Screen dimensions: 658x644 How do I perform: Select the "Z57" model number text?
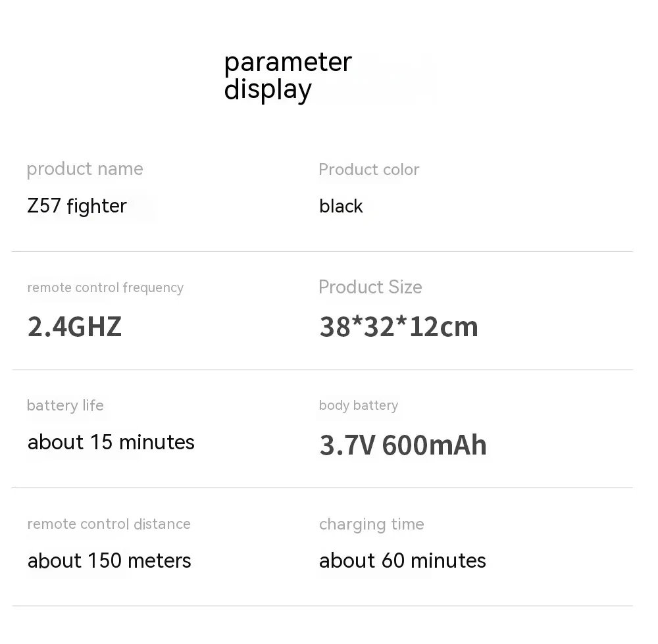(x=44, y=206)
